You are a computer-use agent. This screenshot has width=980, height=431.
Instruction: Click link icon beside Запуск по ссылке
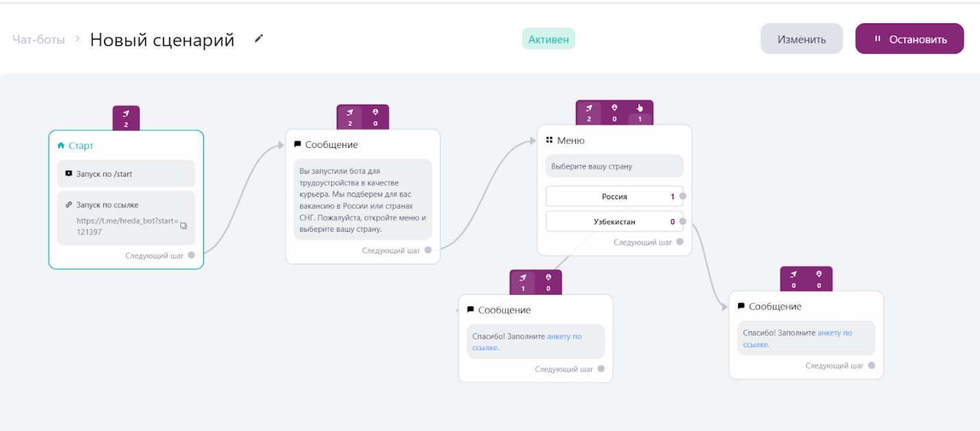tap(68, 205)
